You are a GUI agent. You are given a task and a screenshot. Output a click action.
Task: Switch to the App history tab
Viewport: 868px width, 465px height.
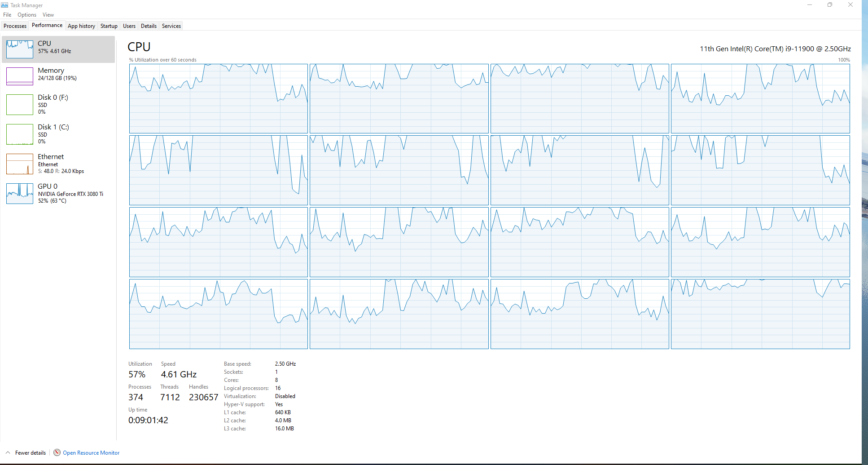81,26
